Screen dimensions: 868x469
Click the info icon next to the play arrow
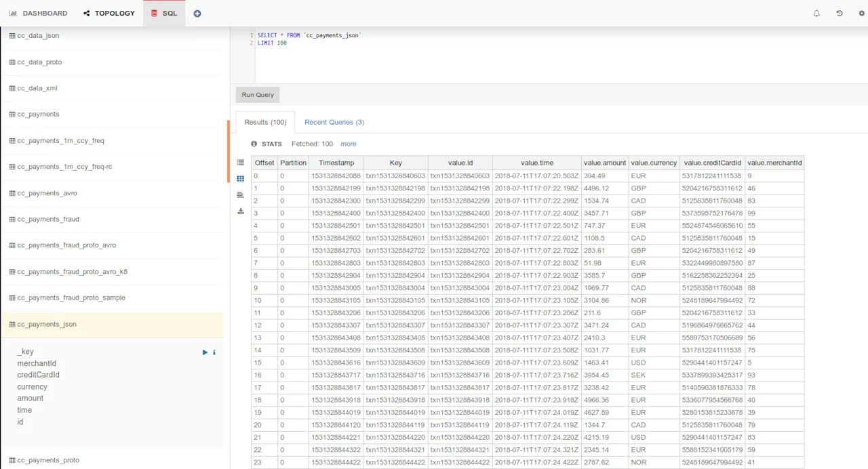[x=214, y=352]
